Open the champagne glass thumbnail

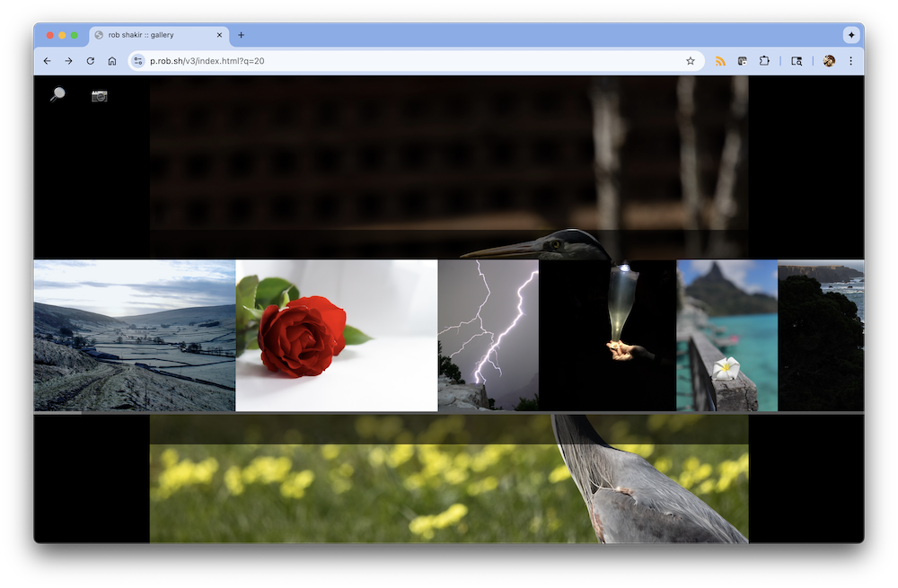tap(608, 336)
